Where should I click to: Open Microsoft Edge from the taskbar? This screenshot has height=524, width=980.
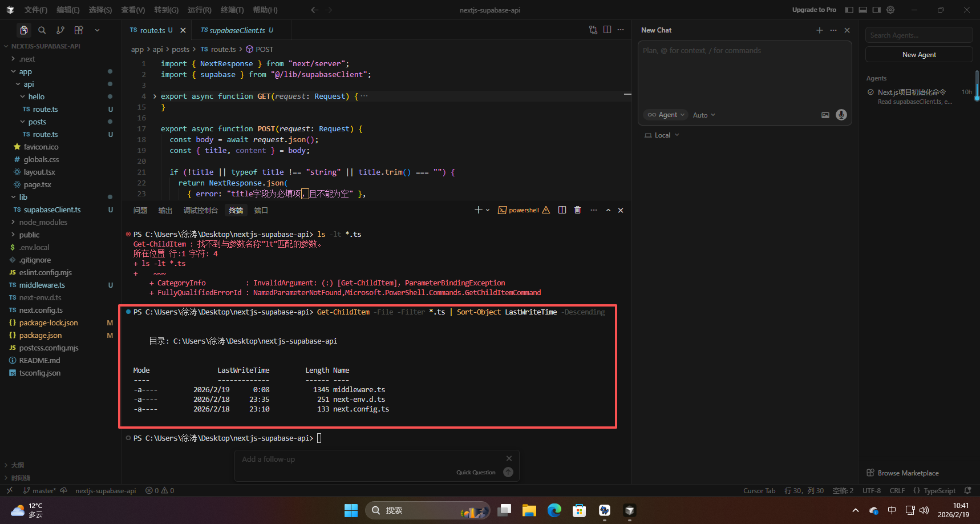tap(554, 510)
